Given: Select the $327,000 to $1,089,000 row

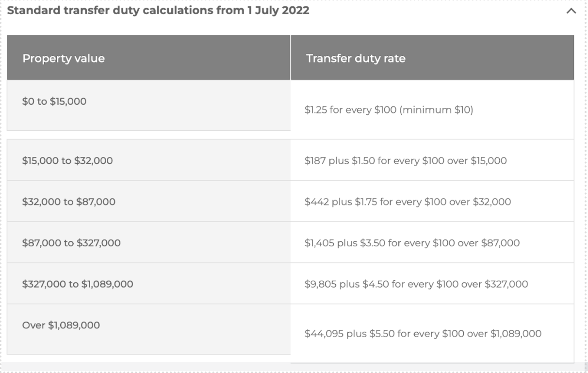Looking at the screenshot, I should 78,284.
